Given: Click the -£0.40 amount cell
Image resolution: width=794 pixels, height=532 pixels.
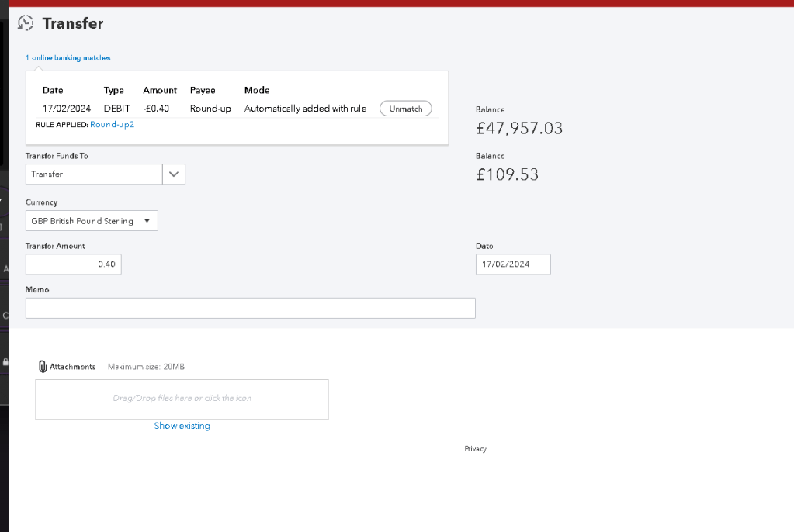Looking at the screenshot, I should (156, 109).
